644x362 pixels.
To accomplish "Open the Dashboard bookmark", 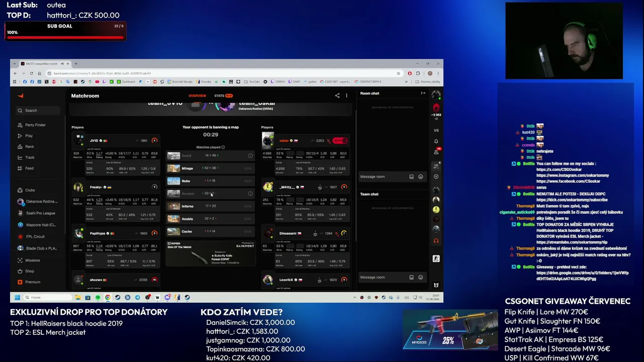I will click(126, 81).
